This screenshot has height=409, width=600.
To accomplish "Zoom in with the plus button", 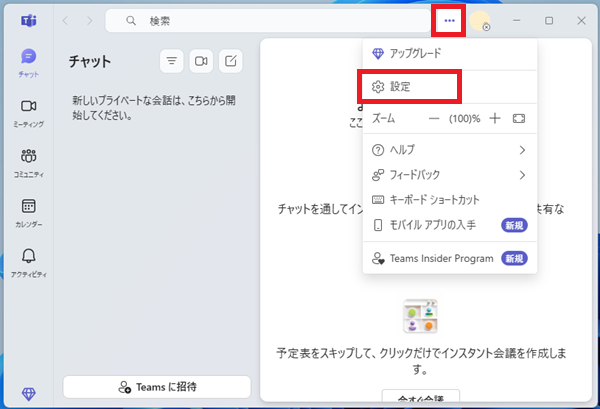I will (495, 119).
